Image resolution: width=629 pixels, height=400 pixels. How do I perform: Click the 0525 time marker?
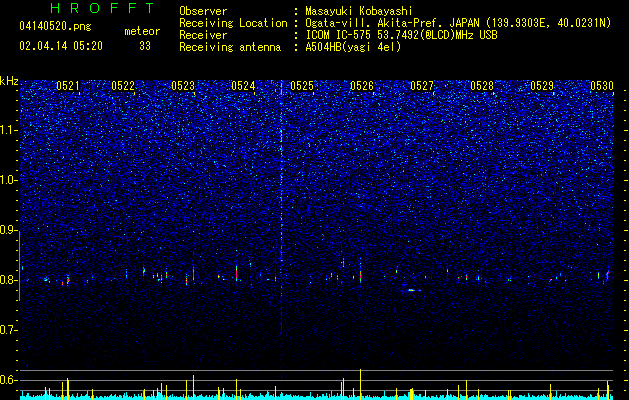302,86
